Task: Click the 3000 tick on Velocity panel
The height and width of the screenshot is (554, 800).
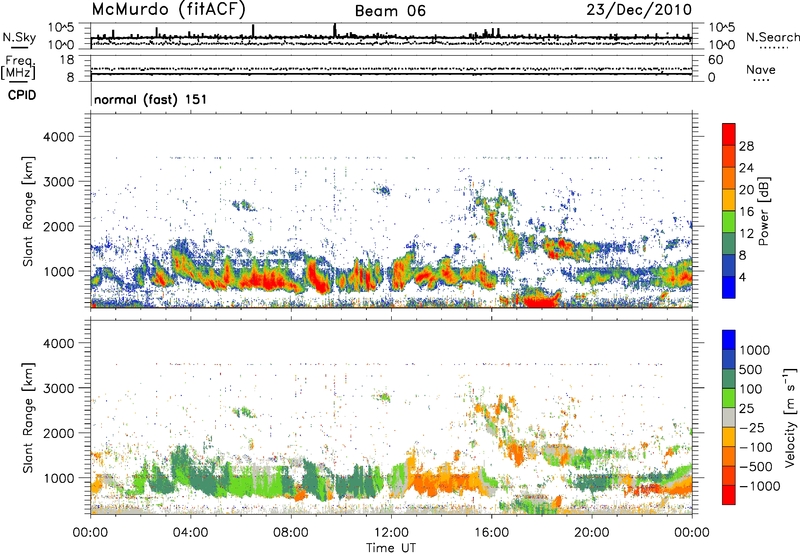Action: pyautogui.click(x=58, y=388)
